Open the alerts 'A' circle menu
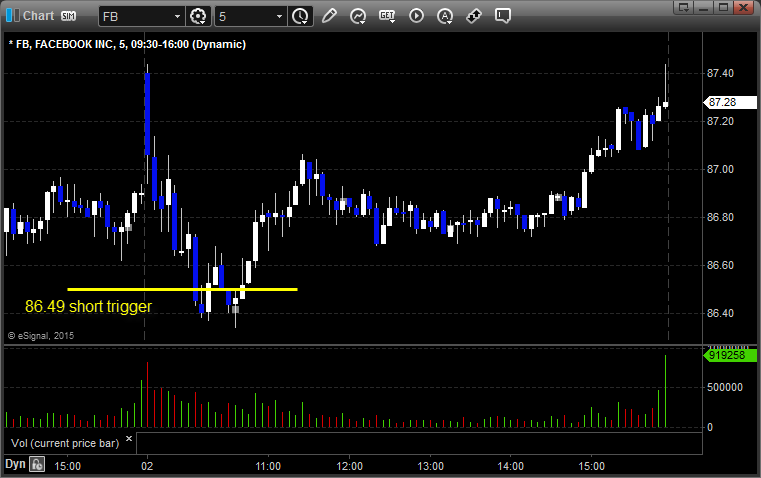 pyautogui.click(x=445, y=16)
